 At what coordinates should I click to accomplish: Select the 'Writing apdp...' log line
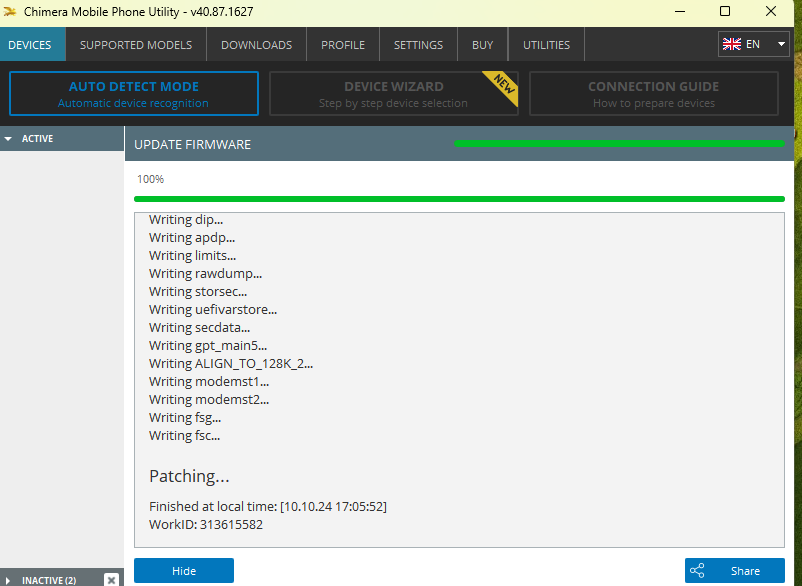[x=192, y=238]
